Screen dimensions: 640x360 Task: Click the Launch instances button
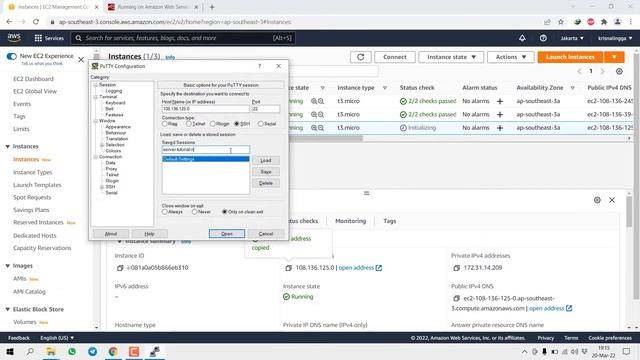(x=570, y=57)
